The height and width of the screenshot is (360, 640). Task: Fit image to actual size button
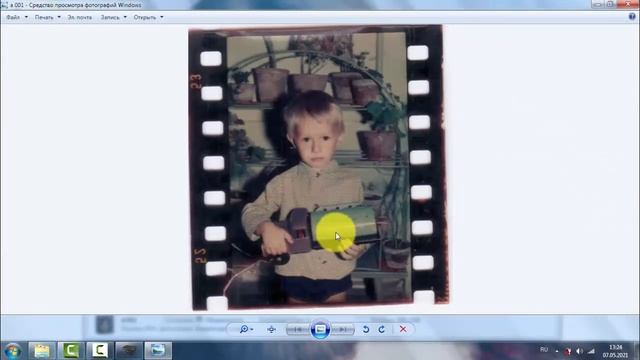(271, 329)
